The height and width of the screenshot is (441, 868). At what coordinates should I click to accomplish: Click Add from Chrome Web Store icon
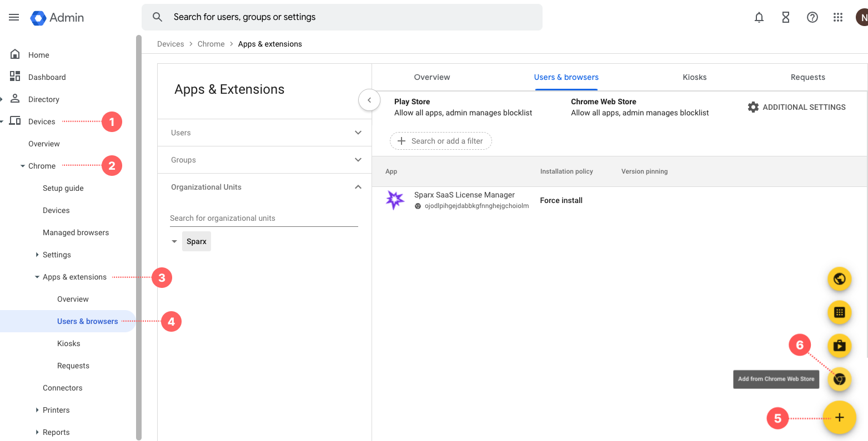[x=839, y=379]
